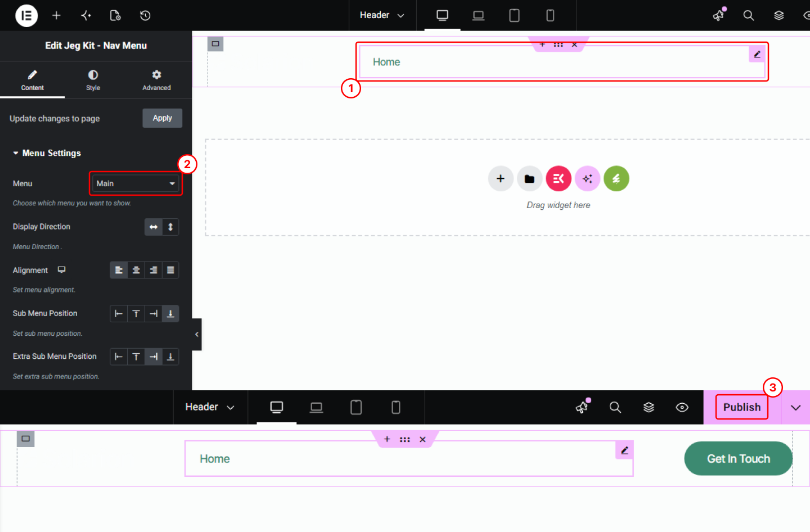Image resolution: width=810 pixels, height=532 pixels.
Task: Open the finder search icon in the top bar
Action: 749,16
